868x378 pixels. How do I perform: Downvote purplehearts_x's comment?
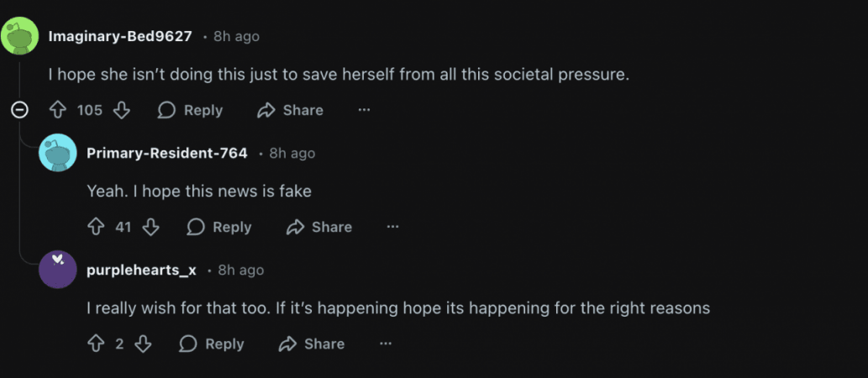tap(143, 344)
